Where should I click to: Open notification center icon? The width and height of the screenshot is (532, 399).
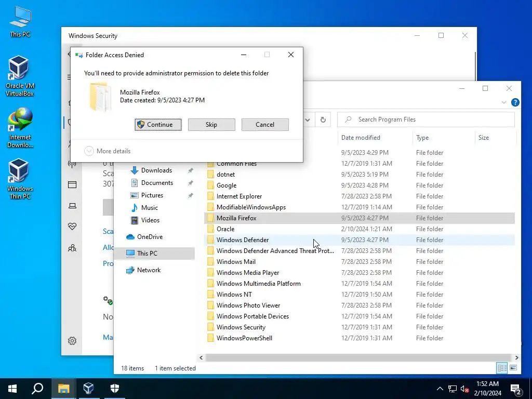(516, 389)
